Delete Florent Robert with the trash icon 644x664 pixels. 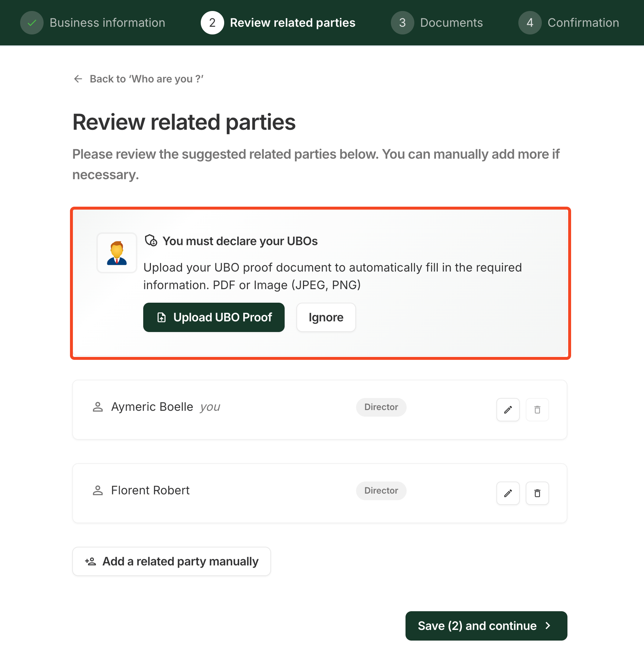[537, 493]
